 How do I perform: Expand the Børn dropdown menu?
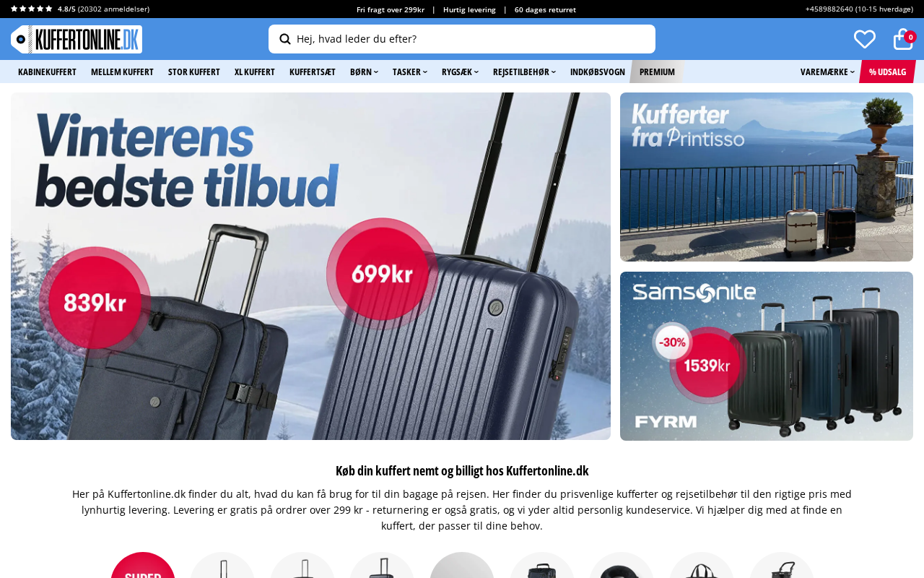(364, 72)
